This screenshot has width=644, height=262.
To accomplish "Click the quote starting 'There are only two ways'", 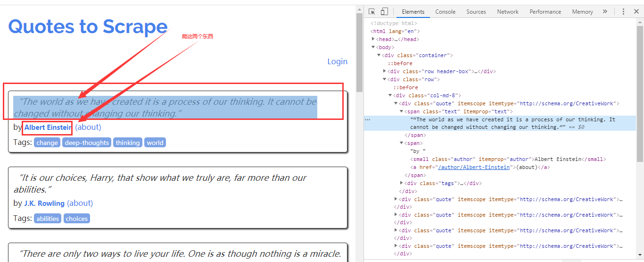I will coord(179,254).
